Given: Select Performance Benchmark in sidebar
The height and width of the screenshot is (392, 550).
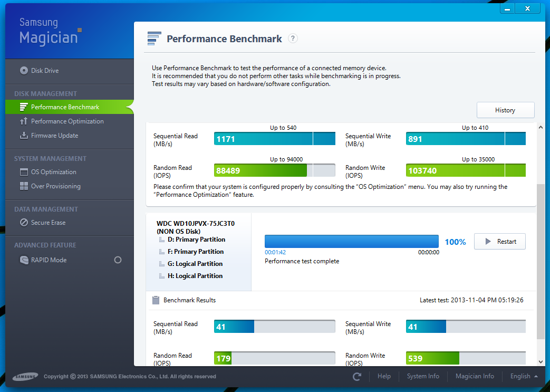Looking at the screenshot, I should 70,107.
